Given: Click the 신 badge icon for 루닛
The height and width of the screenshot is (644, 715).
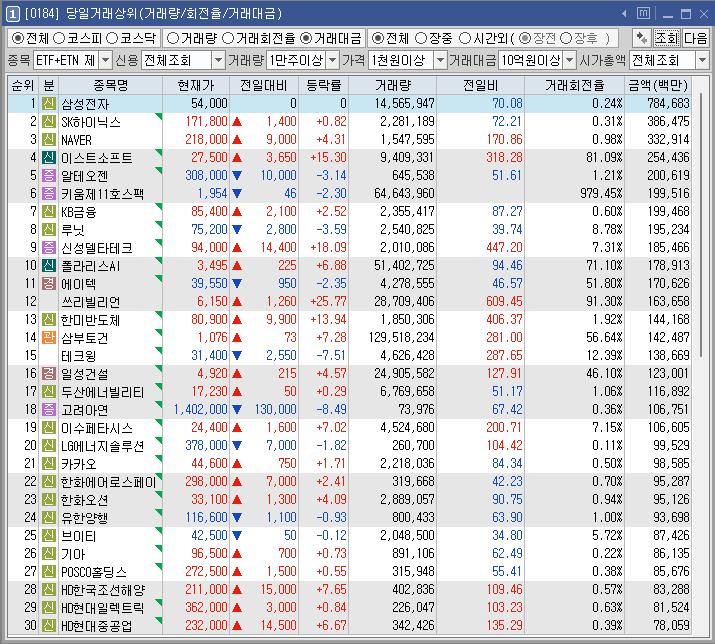Looking at the screenshot, I should point(49,229).
